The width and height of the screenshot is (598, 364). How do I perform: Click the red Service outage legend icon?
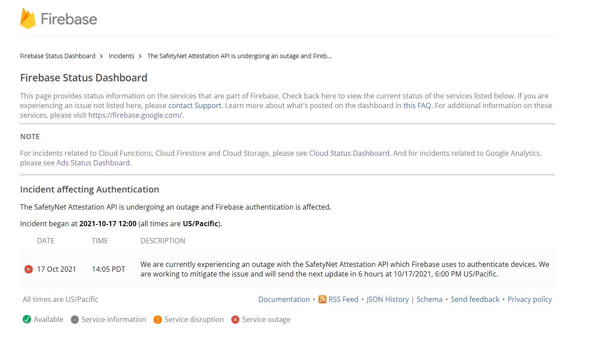tap(235, 320)
